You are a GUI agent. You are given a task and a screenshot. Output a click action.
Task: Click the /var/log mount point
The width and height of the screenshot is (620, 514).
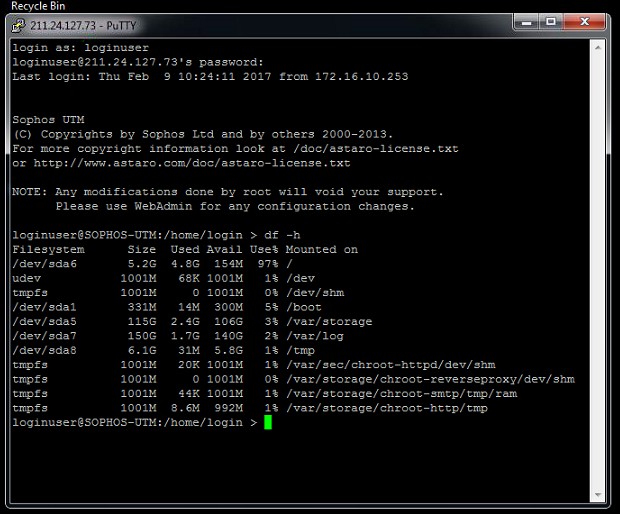tap(315, 336)
